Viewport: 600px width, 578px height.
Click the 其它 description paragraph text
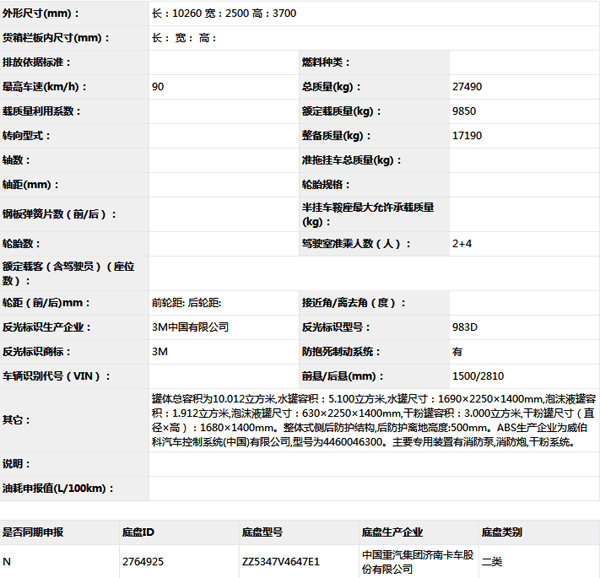click(x=370, y=420)
